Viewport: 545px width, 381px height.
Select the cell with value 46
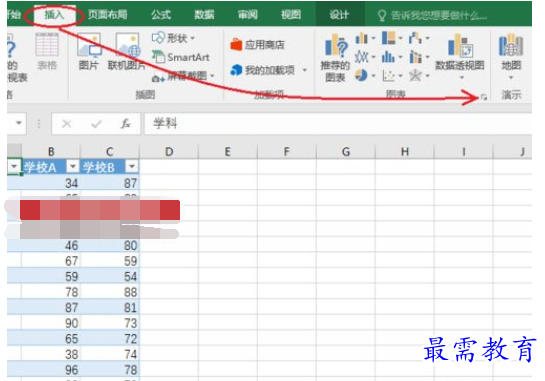tap(51, 245)
